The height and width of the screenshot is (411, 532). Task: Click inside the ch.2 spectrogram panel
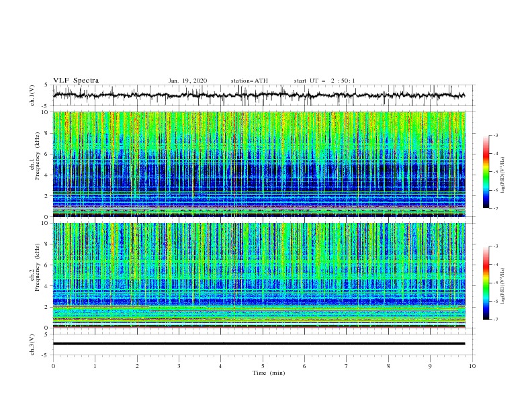point(259,275)
